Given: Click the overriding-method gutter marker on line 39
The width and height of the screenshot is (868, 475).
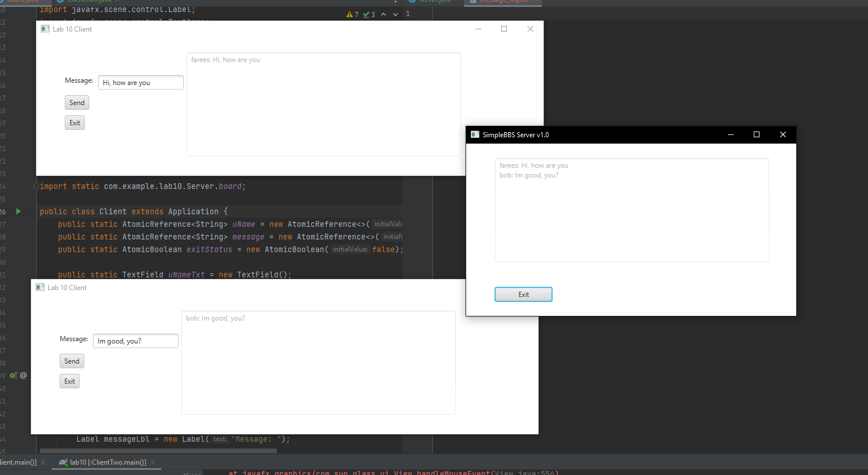Looking at the screenshot, I should (x=13, y=375).
